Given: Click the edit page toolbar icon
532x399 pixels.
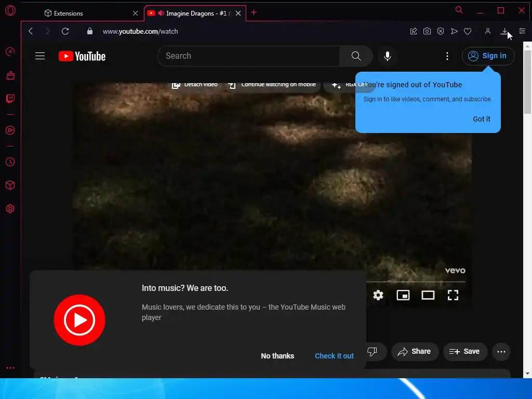Looking at the screenshot, I should point(413,31).
